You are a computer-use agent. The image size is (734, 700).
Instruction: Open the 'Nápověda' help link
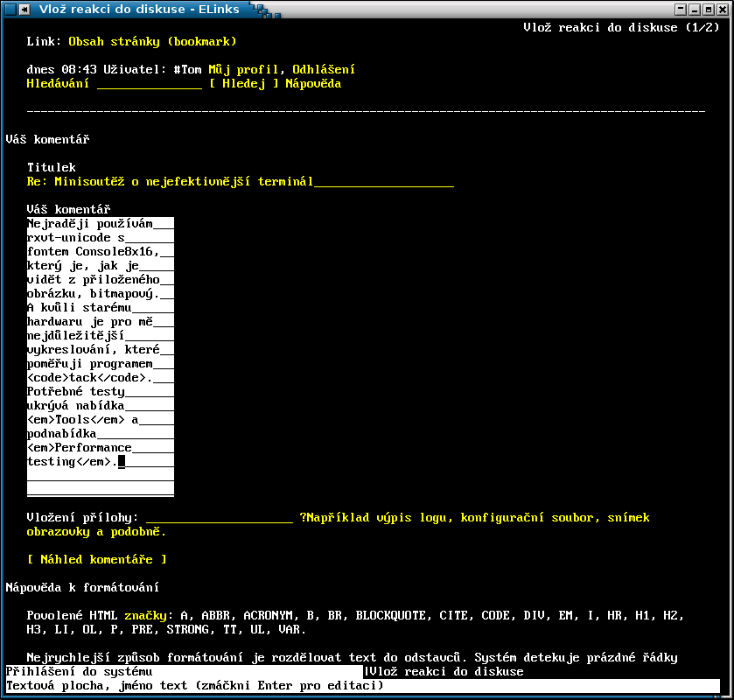(x=313, y=84)
